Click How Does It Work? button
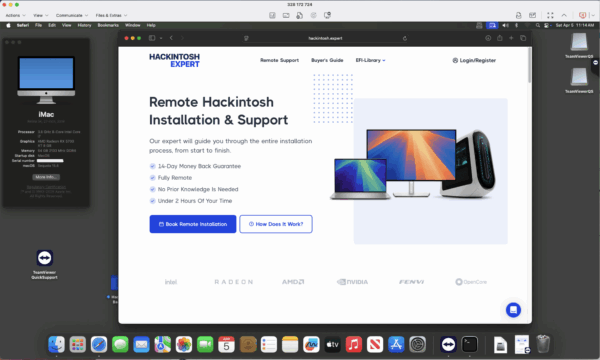Screen dimensions: 600x360 pyautogui.click(x=276, y=224)
